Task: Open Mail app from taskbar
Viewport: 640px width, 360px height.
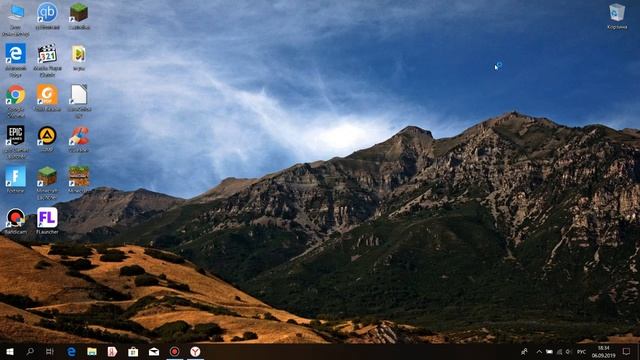Action: point(154,351)
